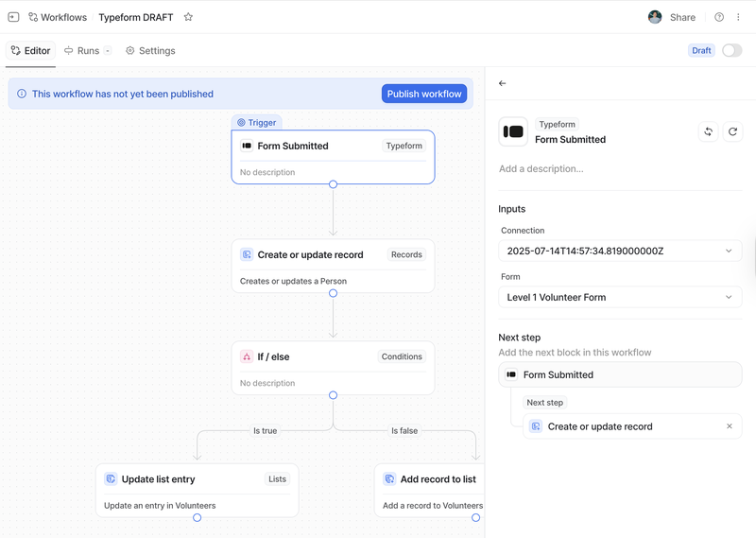The image size is (756, 538).
Task: Click the swap block icon beside Form Submitted
Action: 708,131
